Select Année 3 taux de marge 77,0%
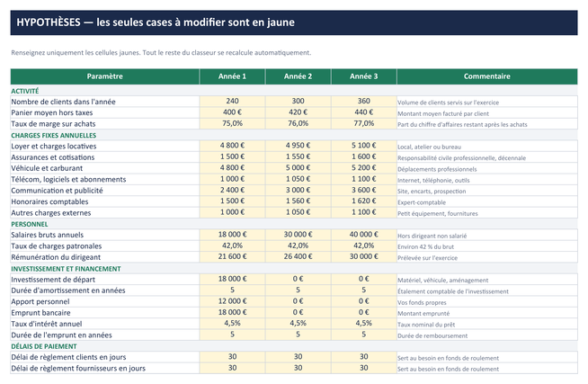The width and height of the screenshot is (588, 384). click(363, 123)
